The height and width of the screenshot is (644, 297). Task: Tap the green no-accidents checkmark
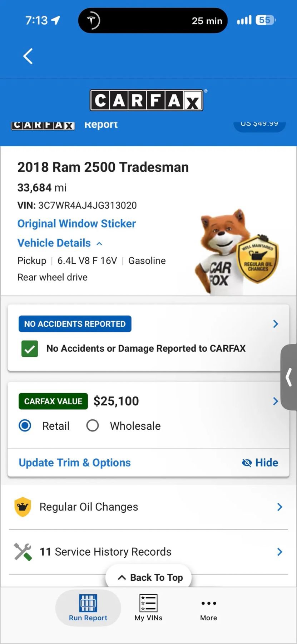tap(30, 348)
